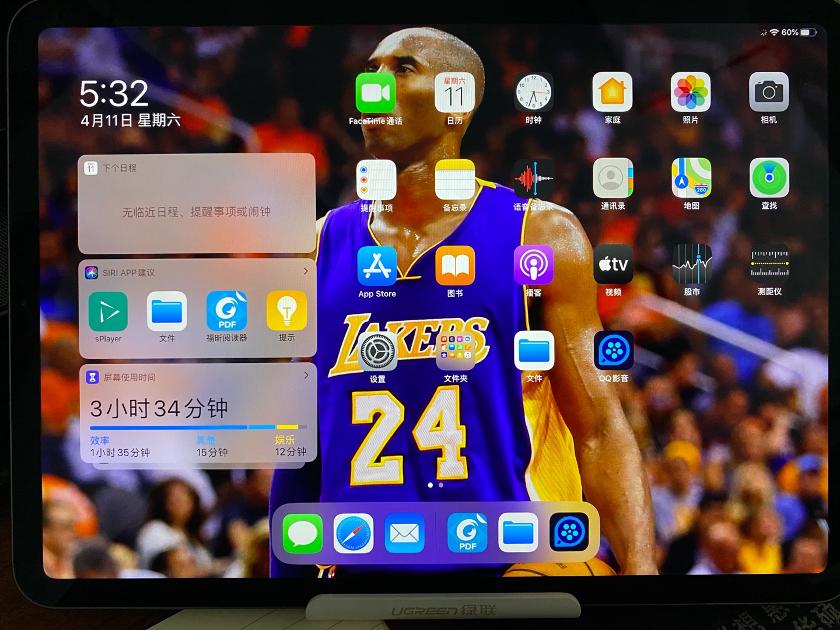Screen dimensions: 840x630
Task: Launch the Find My (查找) app
Action: (769, 178)
